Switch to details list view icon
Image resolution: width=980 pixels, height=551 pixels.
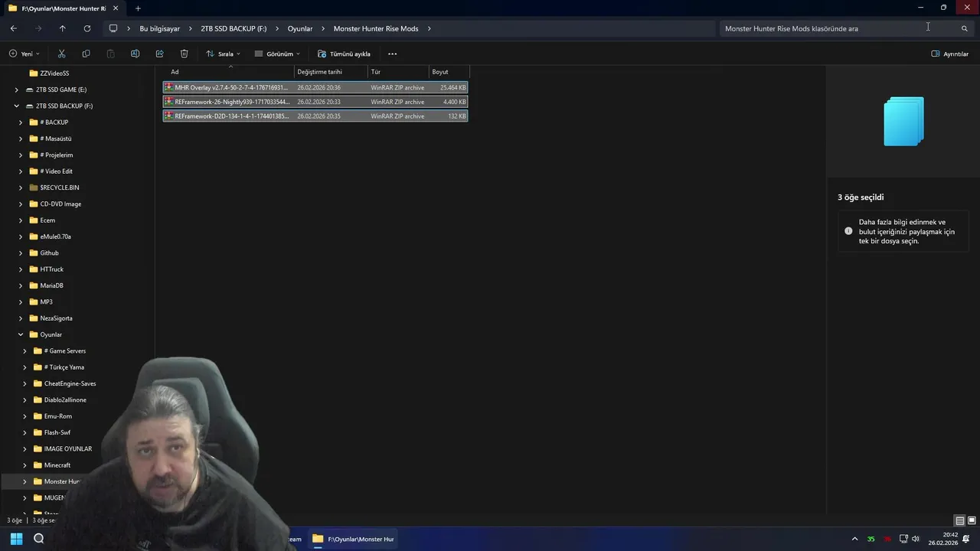959,520
